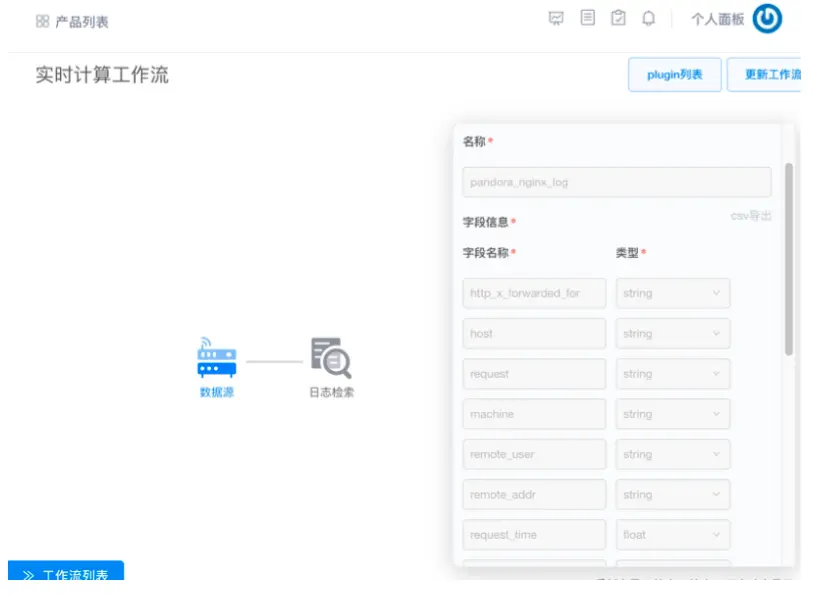This screenshot has height=596, width=813.
Task: Open the type selector for remote_addr
Action: [673, 494]
